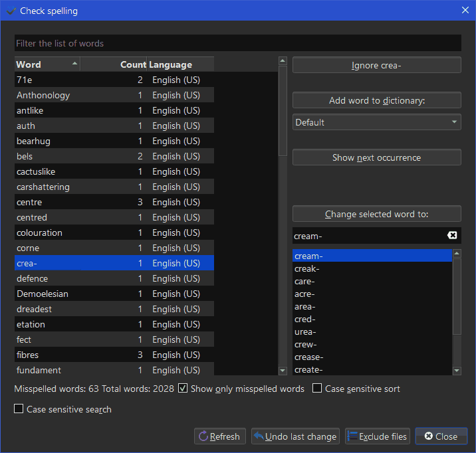Select the word Demoelesian
476x453 pixels.
pyautogui.click(x=114, y=294)
